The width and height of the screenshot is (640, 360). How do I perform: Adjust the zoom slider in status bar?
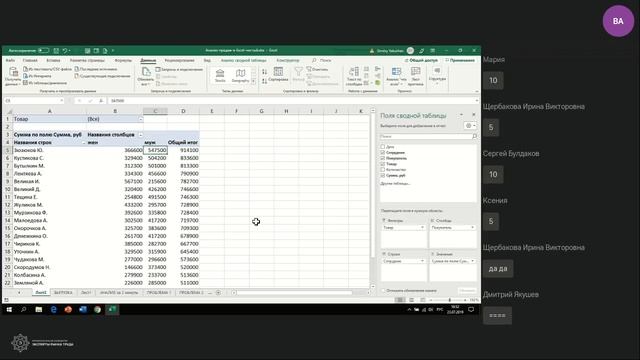[x=449, y=300]
